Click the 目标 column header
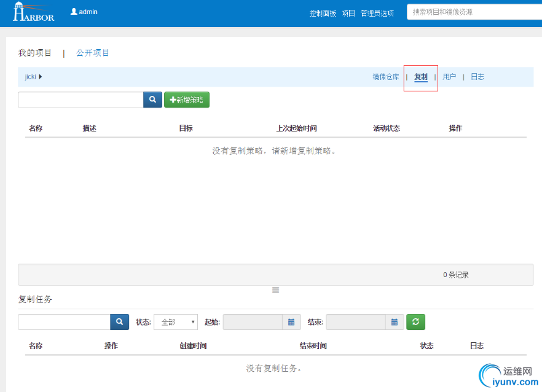This screenshot has width=542, height=392. pos(186,128)
